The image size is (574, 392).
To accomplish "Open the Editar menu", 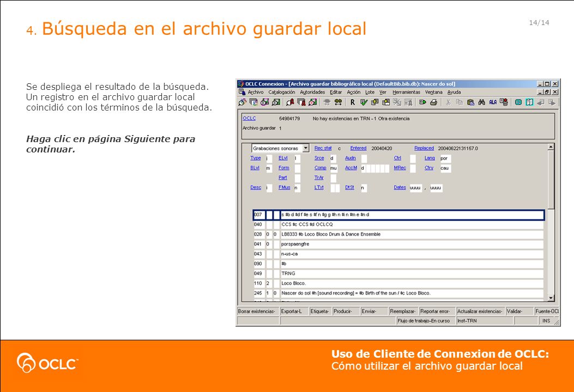I will (x=336, y=92).
